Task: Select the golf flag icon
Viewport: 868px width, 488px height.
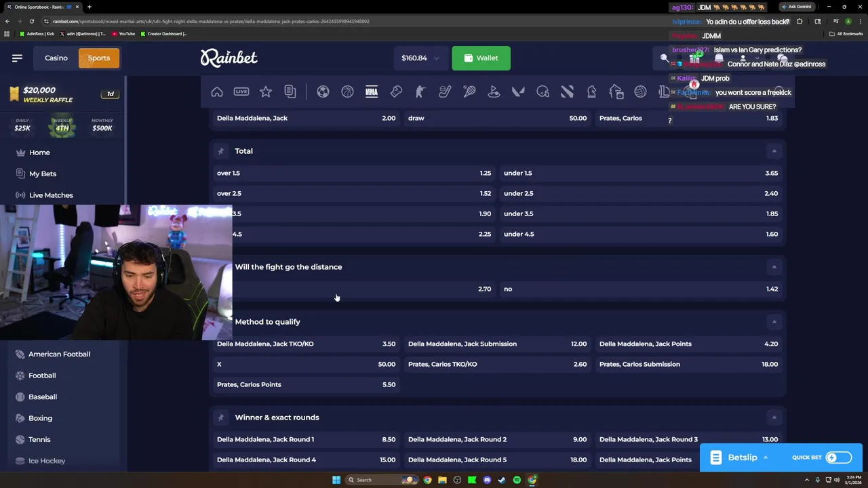Action: (x=494, y=91)
